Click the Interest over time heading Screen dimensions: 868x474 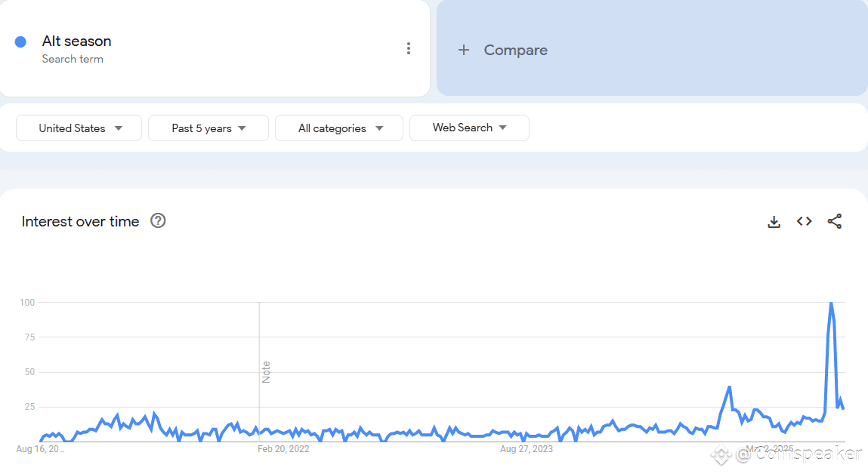click(x=80, y=221)
